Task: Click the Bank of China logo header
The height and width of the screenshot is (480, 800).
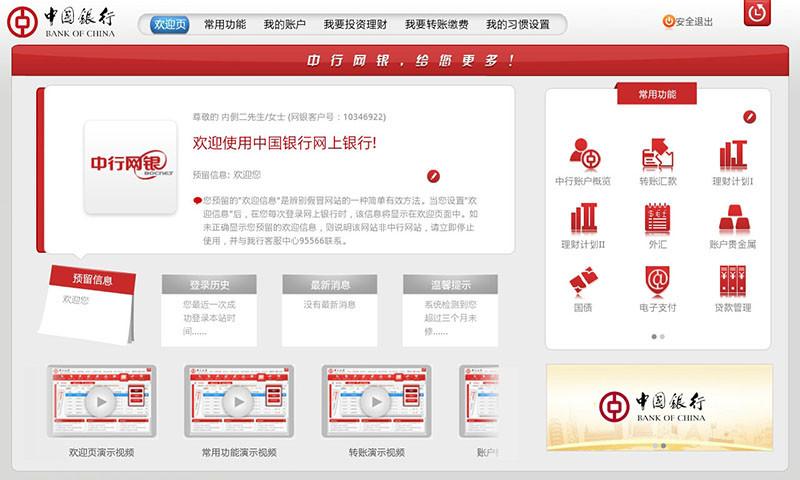Action: (61, 22)
